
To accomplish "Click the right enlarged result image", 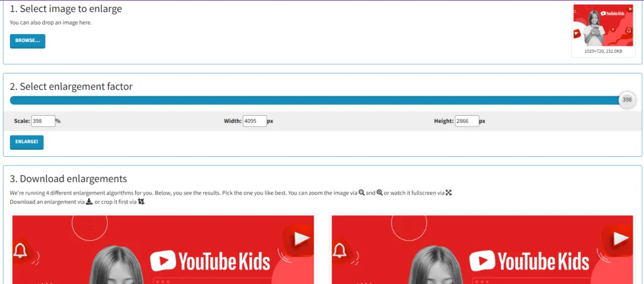I will [482, 249].
